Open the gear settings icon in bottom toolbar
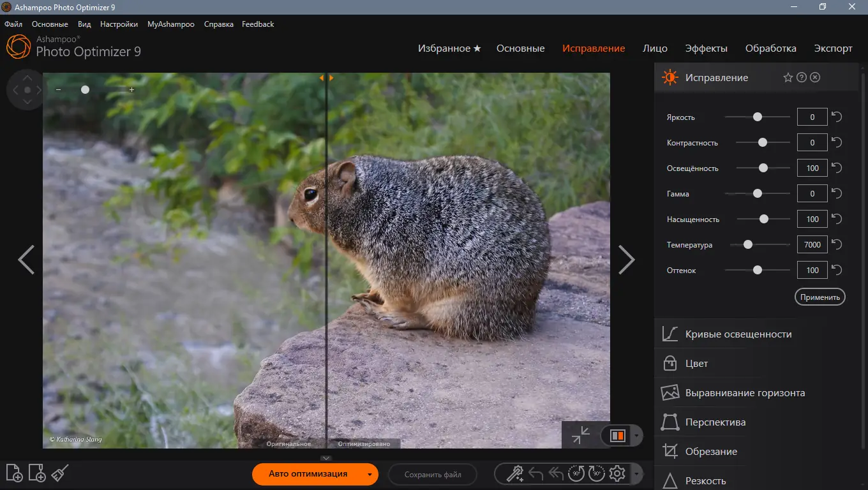 617,473
